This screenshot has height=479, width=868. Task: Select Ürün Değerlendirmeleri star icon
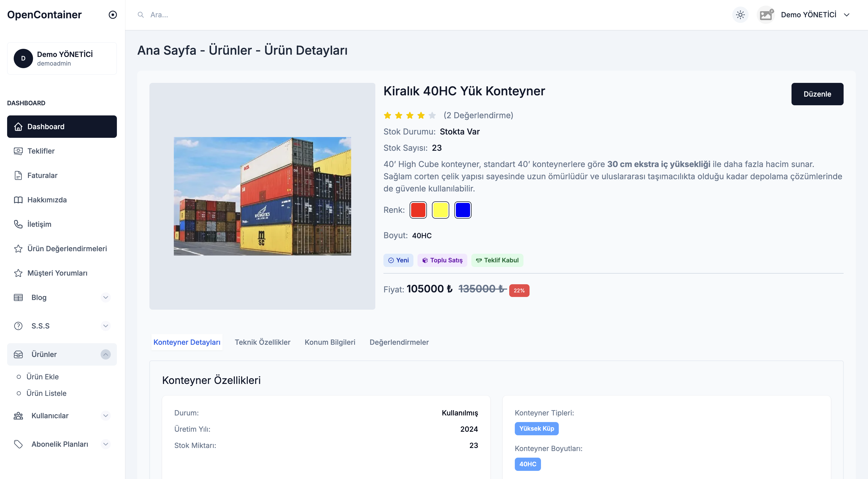19,249
